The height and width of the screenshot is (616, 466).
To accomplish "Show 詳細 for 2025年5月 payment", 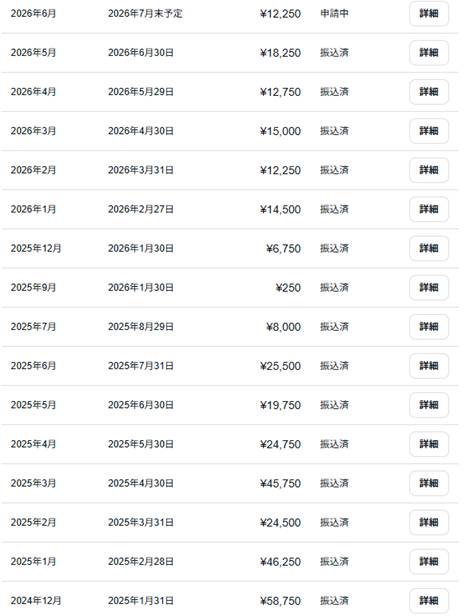I will (429, 405).
